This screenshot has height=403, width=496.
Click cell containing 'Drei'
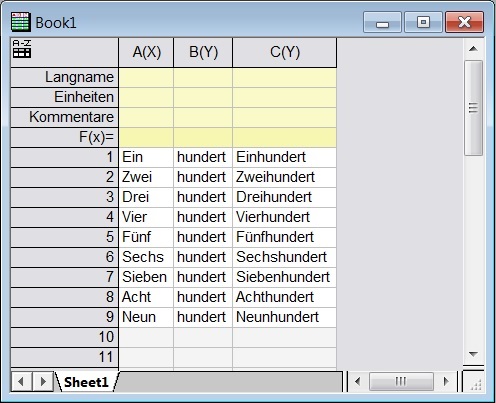click(146, 197)
